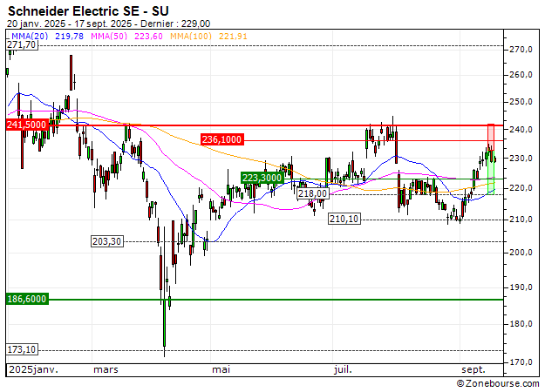Image resolution: width=545 pixels, height=392 pixels.
Task: Click the 218,00 price marker
Action: tap(313, 194)
